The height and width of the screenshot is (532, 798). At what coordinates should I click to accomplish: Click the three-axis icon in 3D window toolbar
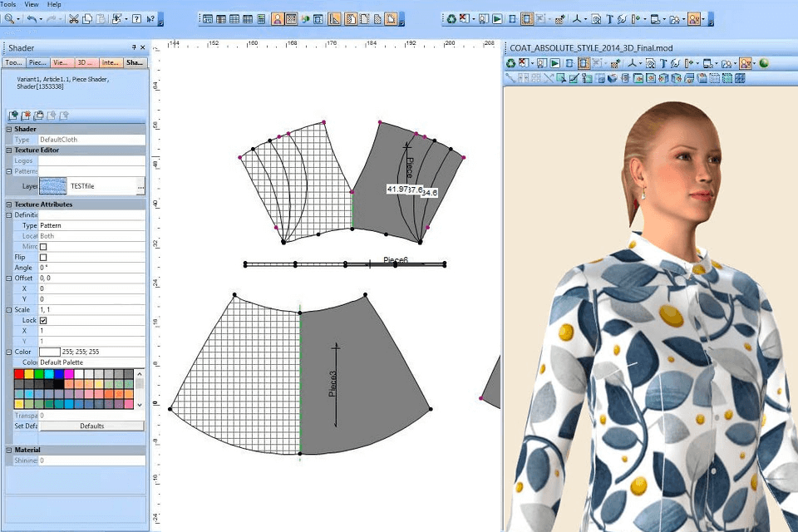[632, 63]
